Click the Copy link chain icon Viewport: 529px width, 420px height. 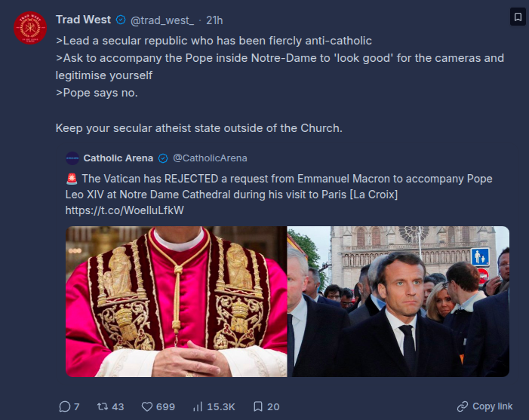[x=463, y=406]
